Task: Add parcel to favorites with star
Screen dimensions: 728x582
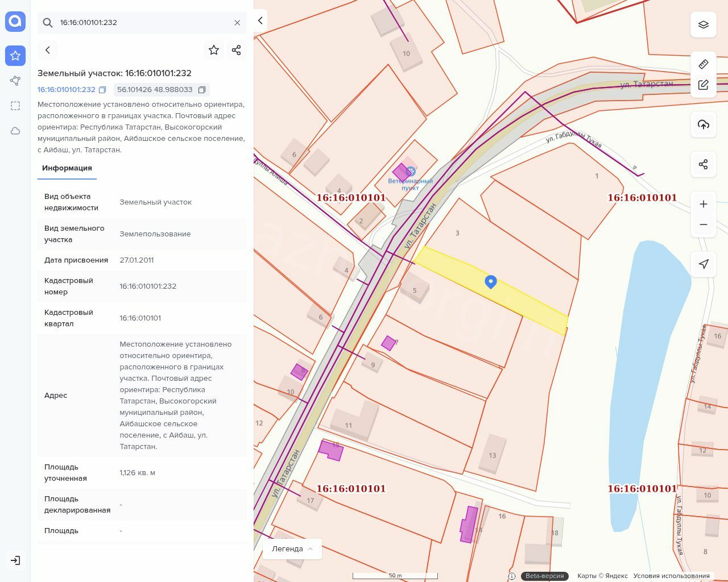Action: (214, 50)
